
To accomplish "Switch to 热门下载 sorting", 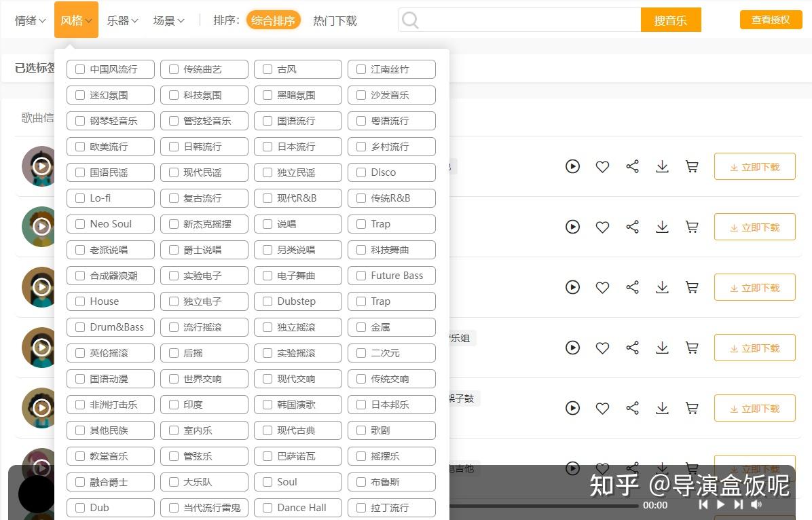I will tap(335, 21).
